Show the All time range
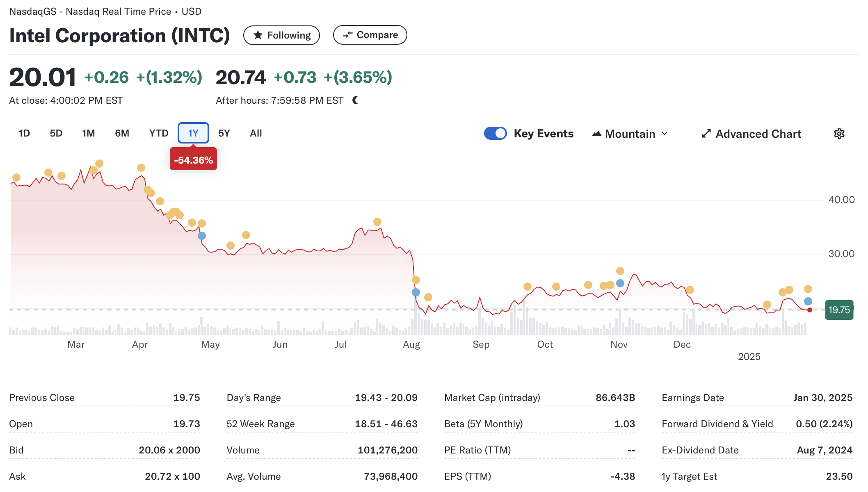 click(256, 133)
